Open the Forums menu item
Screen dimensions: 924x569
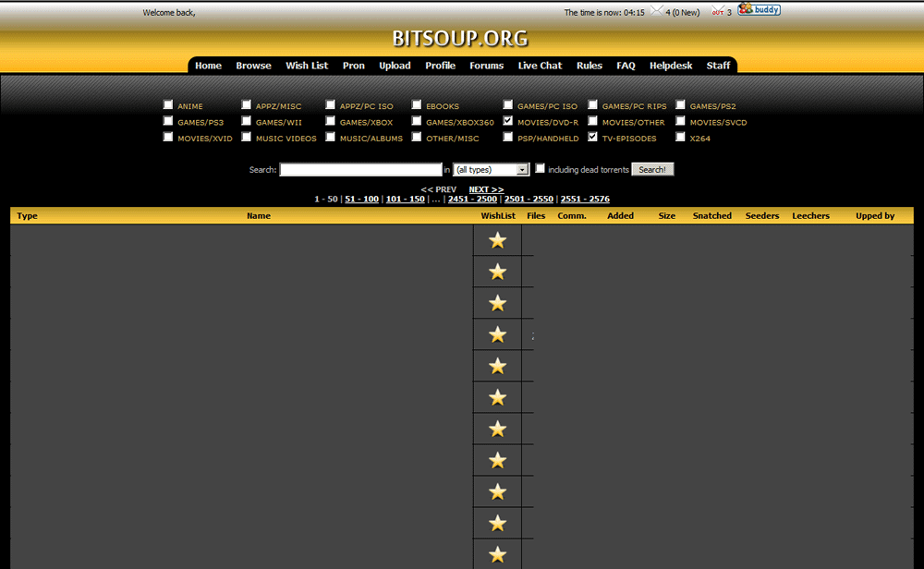(x=486, y=66)
